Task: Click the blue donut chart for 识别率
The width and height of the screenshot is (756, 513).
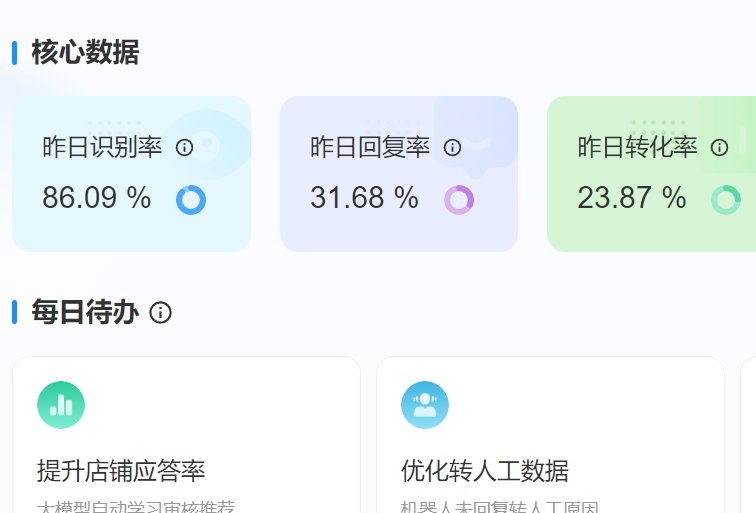Action: point(191,200)
